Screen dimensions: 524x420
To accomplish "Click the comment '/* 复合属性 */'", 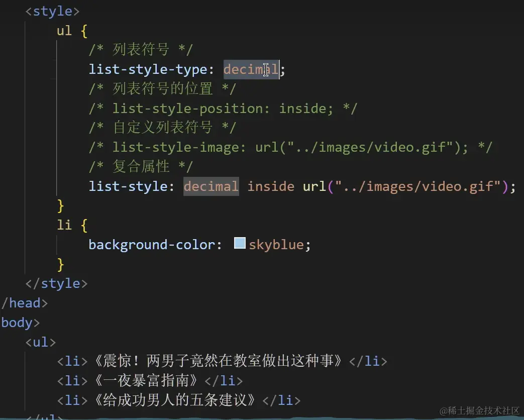I will point(141,166).
